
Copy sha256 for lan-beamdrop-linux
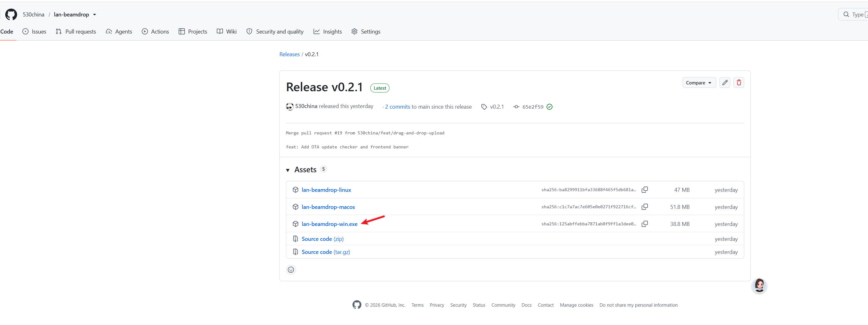(645, 190)
